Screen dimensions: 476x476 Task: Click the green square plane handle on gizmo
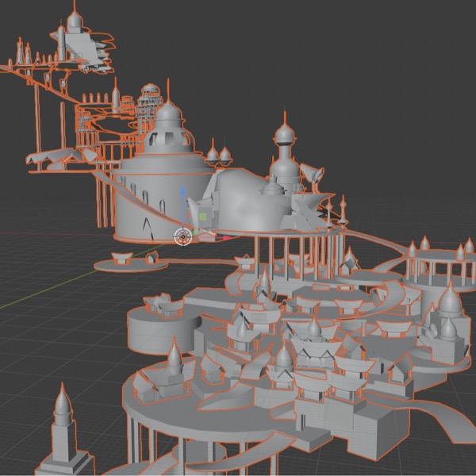(x=203, y=217)
